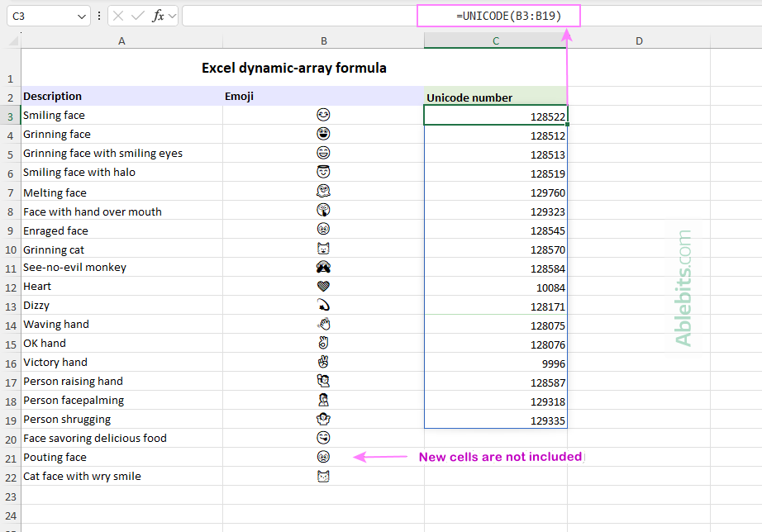Click the see-no-evil monkey emoji cell
The height and width of the screenshot is (532, 762).
323,267
